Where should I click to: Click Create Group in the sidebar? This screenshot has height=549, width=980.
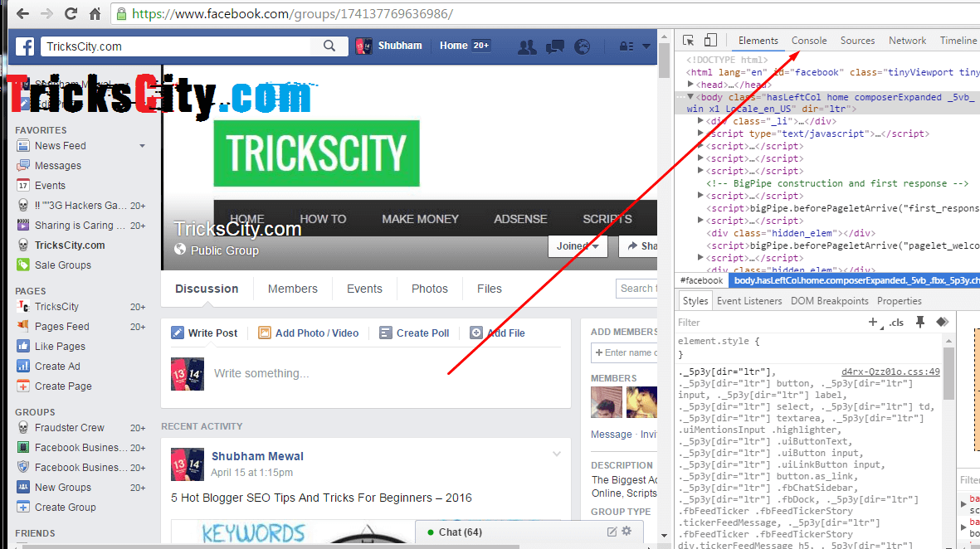(x=65, y=508)
